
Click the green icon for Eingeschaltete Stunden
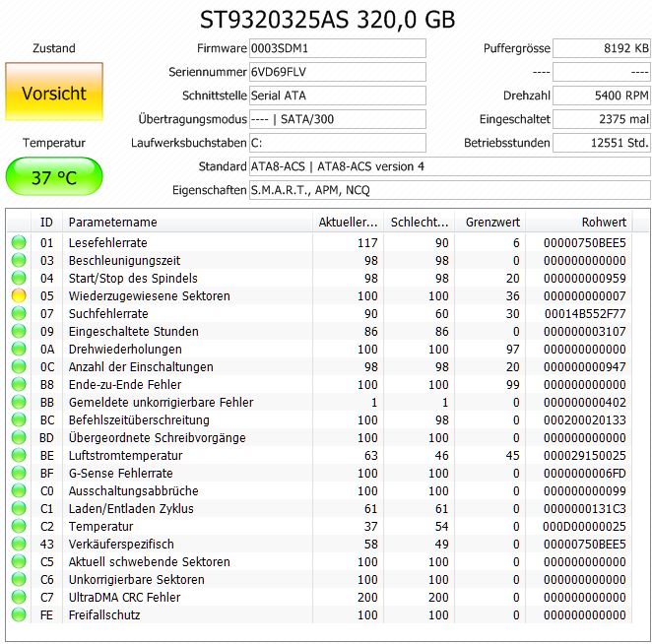click(19, 331)
